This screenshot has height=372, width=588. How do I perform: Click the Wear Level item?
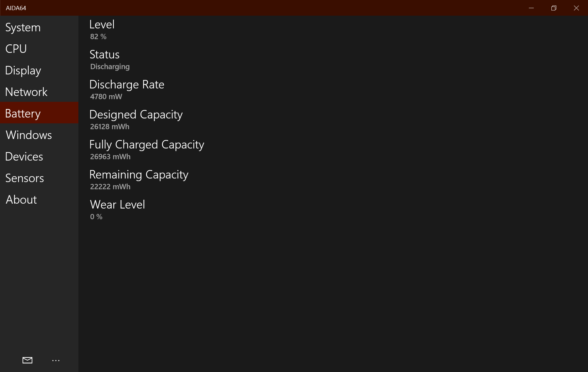point(117,209)
